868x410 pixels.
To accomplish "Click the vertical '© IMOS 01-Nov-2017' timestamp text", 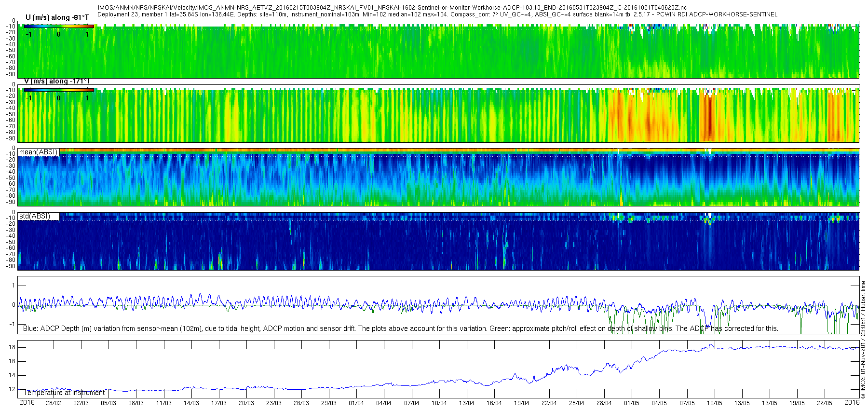I will (x=863, y=340).
